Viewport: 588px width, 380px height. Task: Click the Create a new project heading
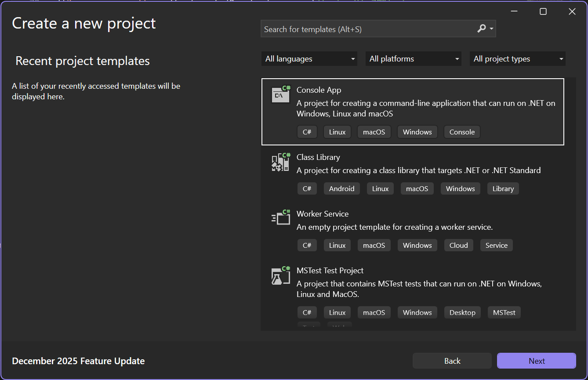[x=84, y=23]
